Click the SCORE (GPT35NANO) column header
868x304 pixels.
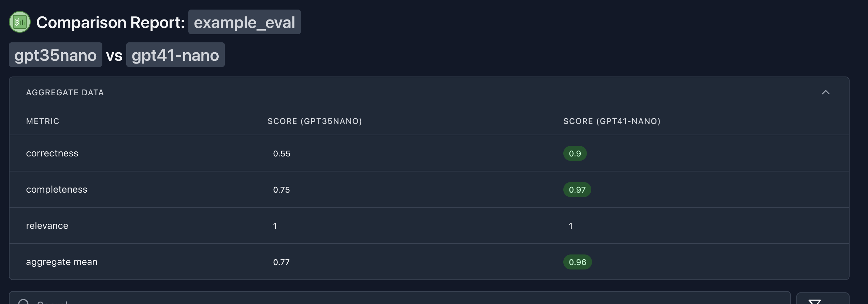(315, 121)
